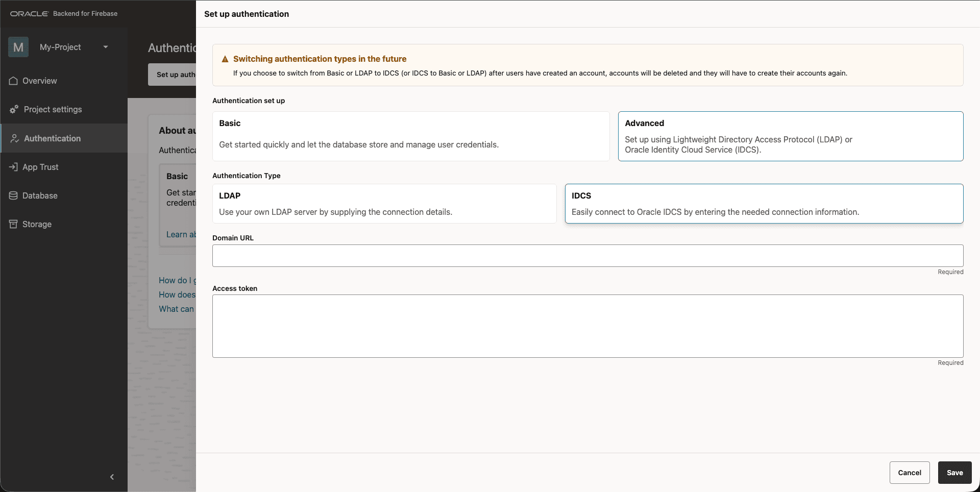The image size is (980, 492).
Task: Click the My-Project name text
Action: [x=60, y=47]
